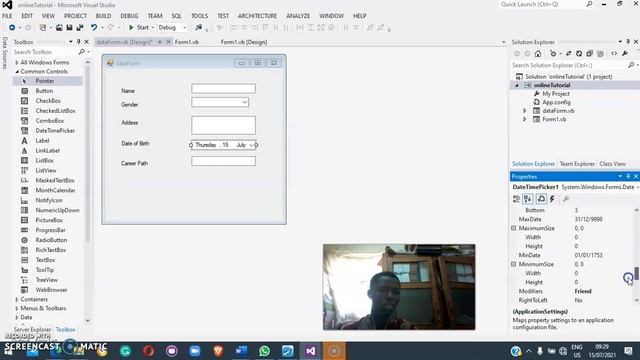Open Visual Studio from the taskbar

pos(311,351)
